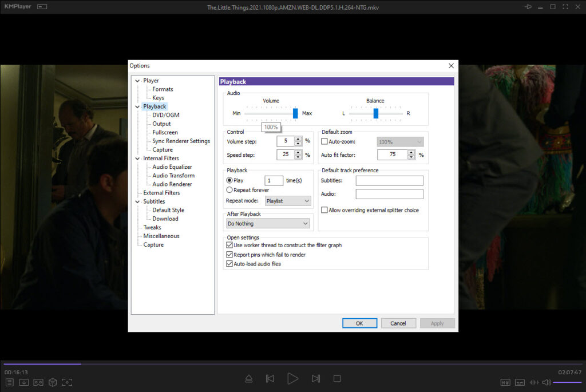Click the Subtitles track preference field

389,181
